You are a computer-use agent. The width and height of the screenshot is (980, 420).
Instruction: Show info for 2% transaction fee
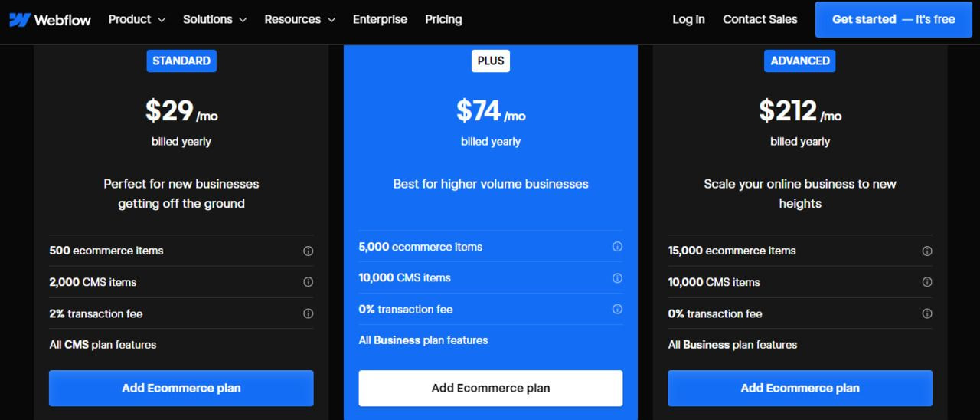[308, 313]
